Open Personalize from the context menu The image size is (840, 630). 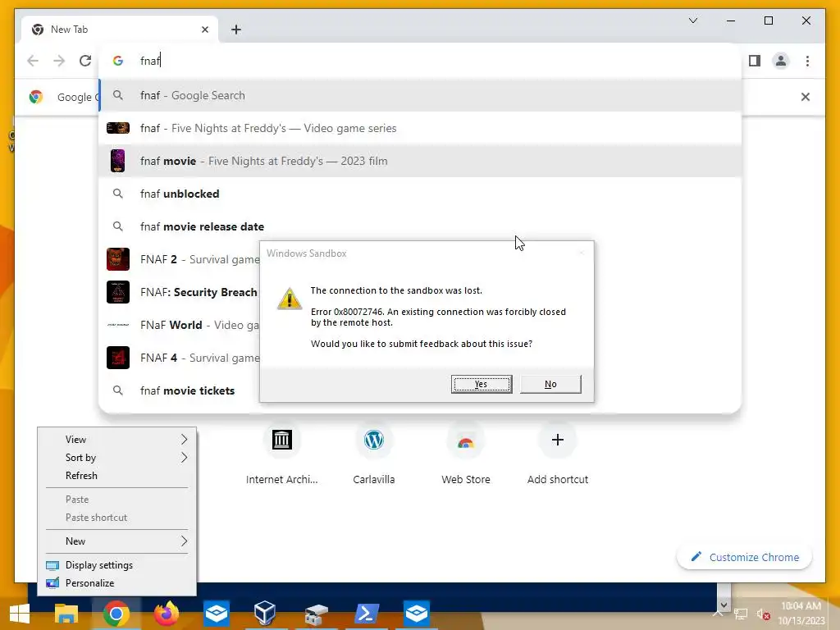(x=116, y=583)
